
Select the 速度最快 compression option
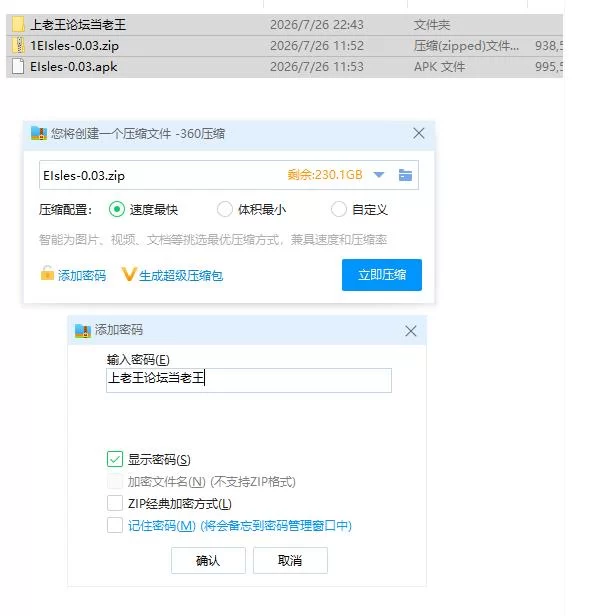click(117, 209)
